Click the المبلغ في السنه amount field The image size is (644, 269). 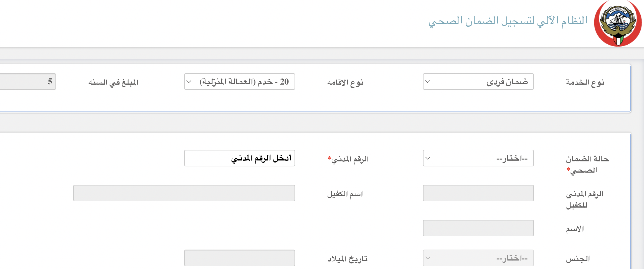click(28, 82)
